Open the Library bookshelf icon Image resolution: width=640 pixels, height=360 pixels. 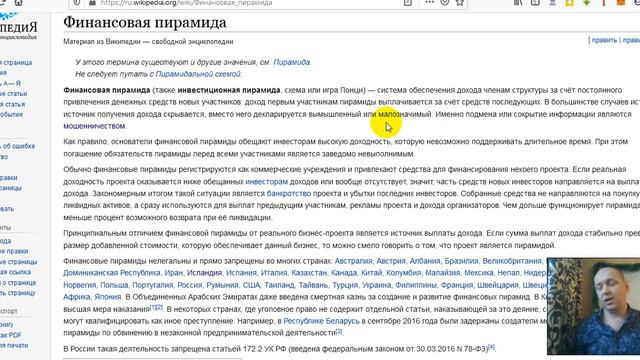518,2
